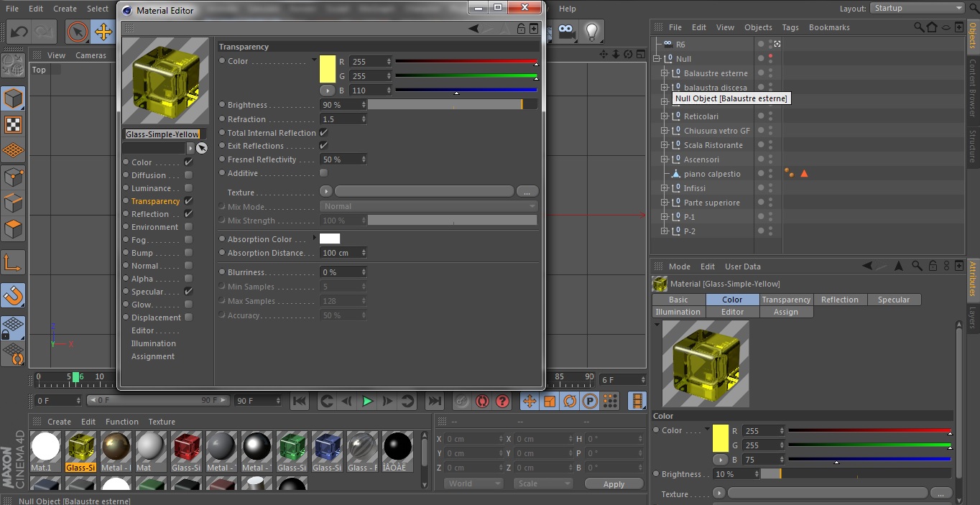Screen dimensions: 980x505
Task: Expand the Reticolari object tree
Action: [664, 116]
